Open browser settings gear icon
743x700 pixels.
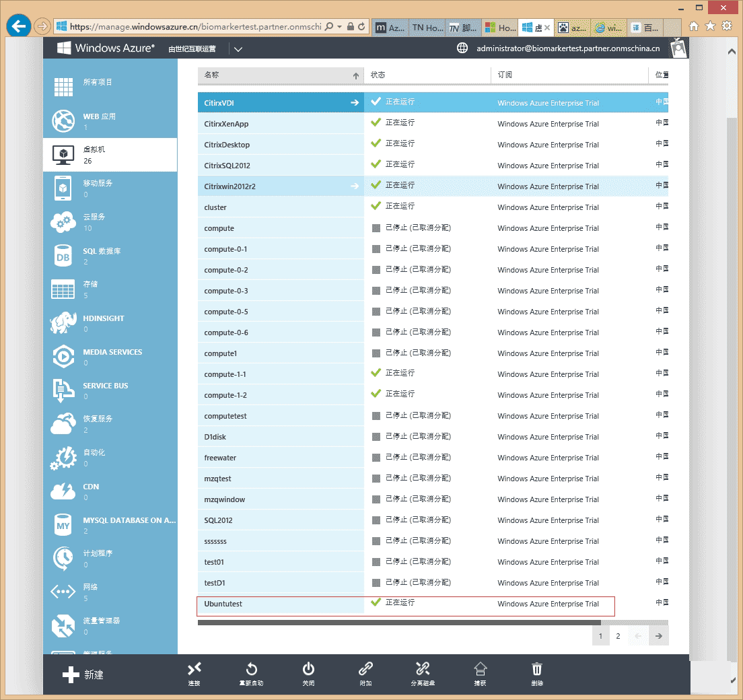coord(726,26)
